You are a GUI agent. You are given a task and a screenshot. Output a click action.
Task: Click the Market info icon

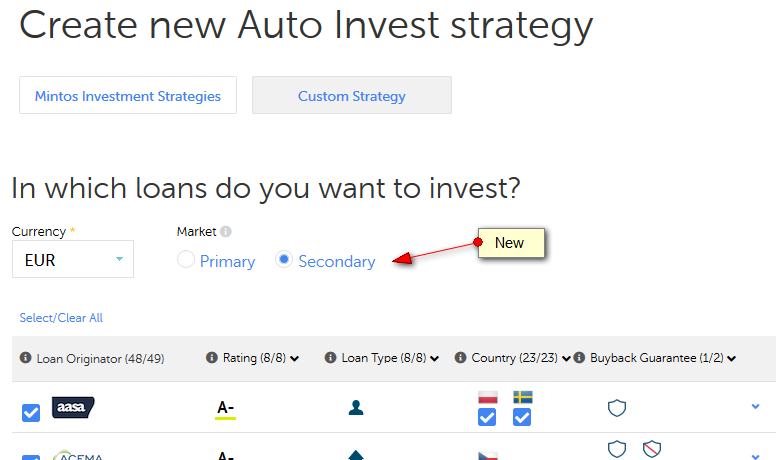click(x=226, y=232)
